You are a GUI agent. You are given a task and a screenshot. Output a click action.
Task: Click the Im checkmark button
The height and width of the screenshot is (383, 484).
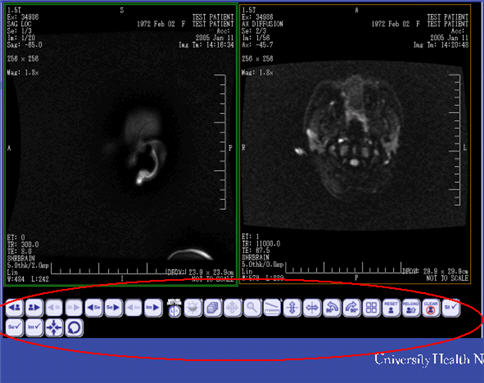pos(34,328)
